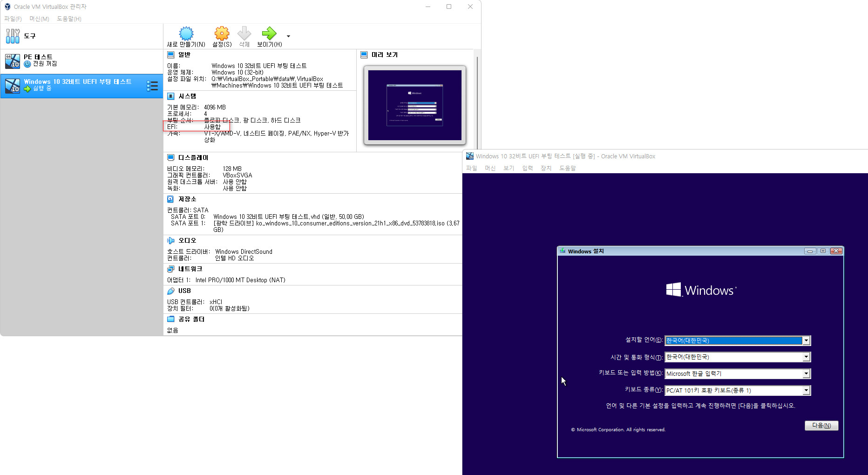Viewport: 868px width, 475px height.
Task: Open keyboard type (키보드 종류) dropdown
Action: [738, 390]
